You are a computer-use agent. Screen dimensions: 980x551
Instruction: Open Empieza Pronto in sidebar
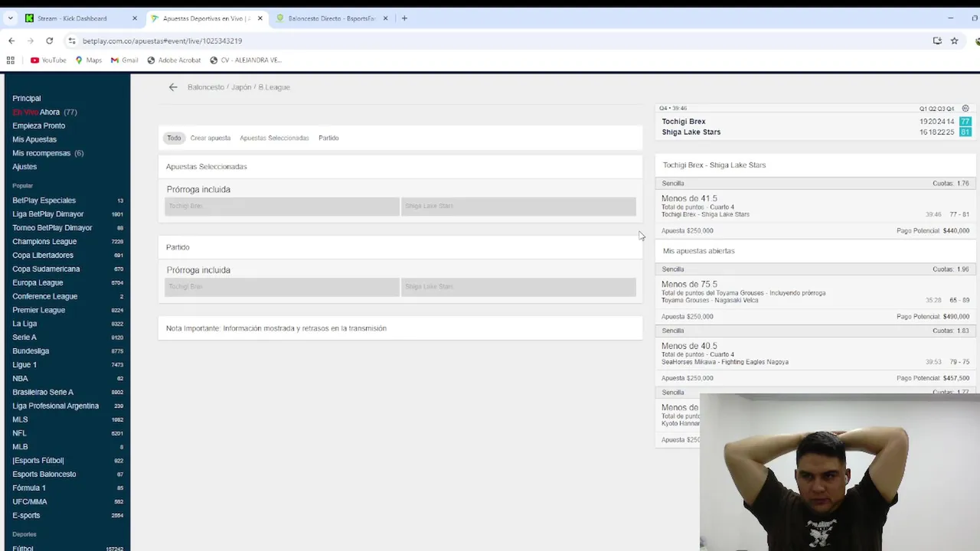pos(38,126)
